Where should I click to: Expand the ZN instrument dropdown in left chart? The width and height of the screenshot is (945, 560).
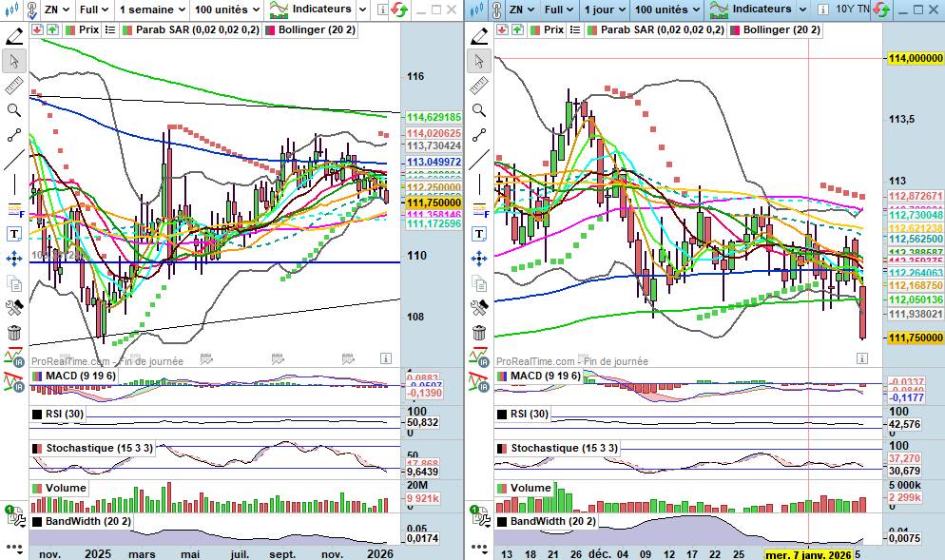pos(58,10)
